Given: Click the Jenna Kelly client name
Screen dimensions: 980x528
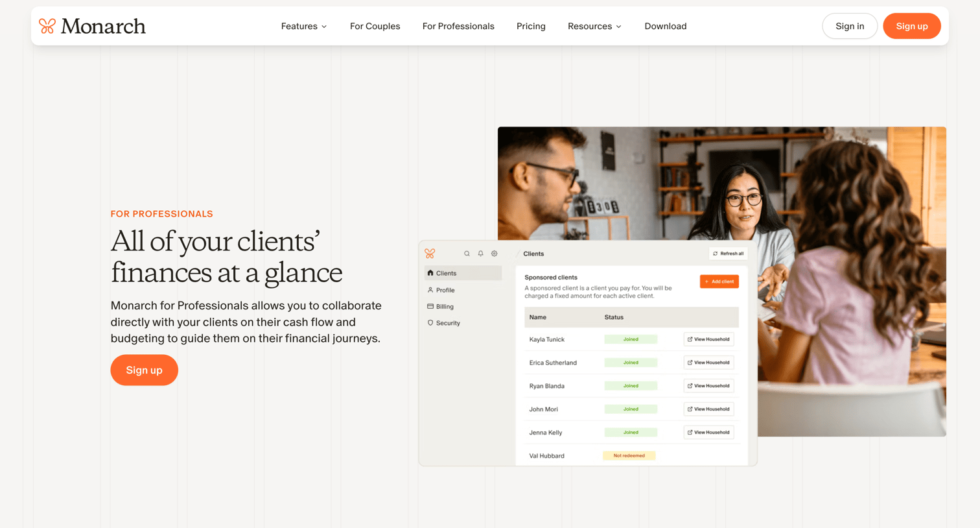Looking at the screenshot, I should coord(546,433).
